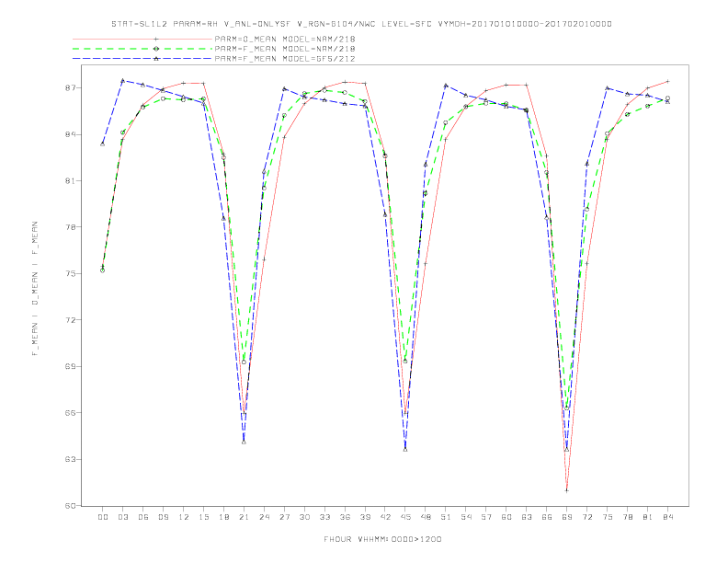This screenshot has height=563, width=728.
Task: Select legend entry PARM=F_MEAN MODEL=NAM/218
Action: [285, 49]
